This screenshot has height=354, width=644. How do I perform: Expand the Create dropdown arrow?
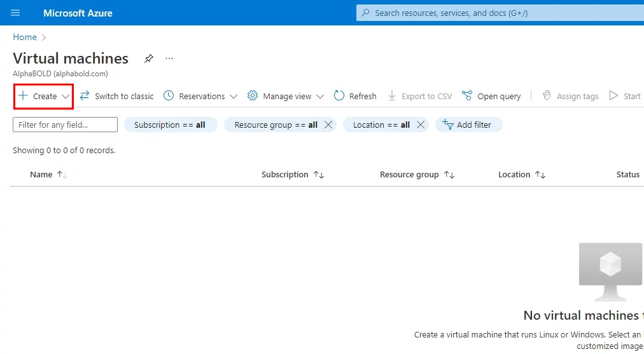pos(66,97)
